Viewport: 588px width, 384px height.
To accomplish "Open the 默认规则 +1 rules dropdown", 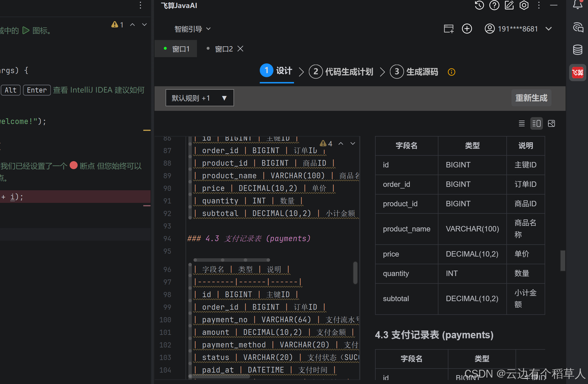I will (x=200, y=98).
